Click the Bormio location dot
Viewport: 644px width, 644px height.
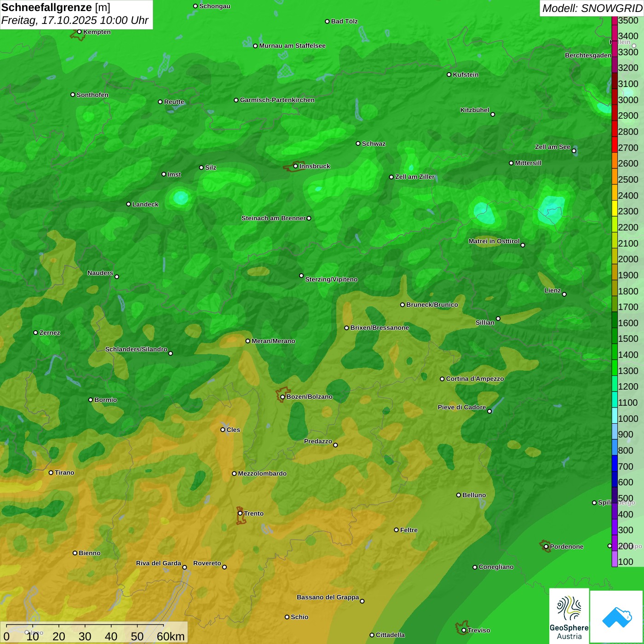(x=91, y=400)
